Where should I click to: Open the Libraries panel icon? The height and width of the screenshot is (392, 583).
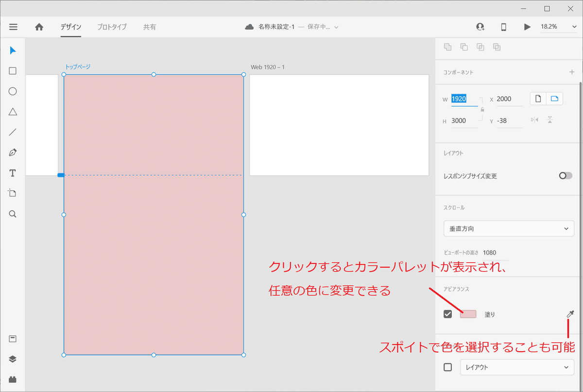13,339
